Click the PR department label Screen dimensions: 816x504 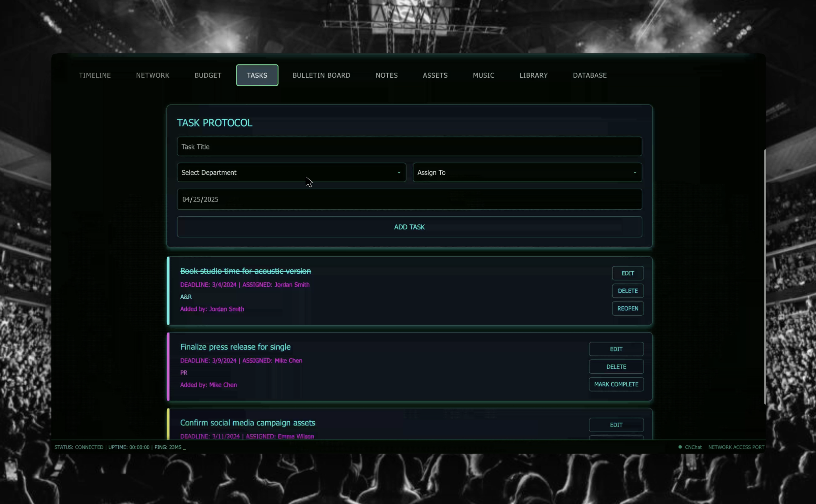pos(184,372)
